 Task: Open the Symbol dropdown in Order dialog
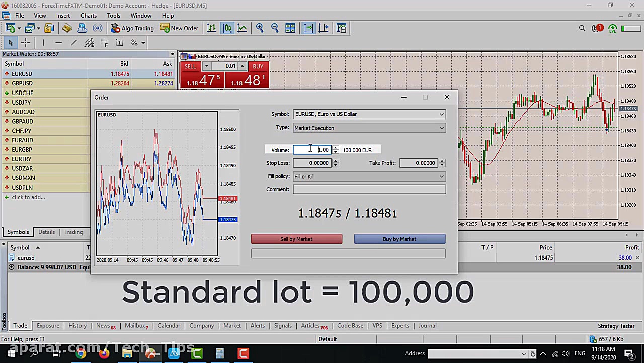pos(369,114)
